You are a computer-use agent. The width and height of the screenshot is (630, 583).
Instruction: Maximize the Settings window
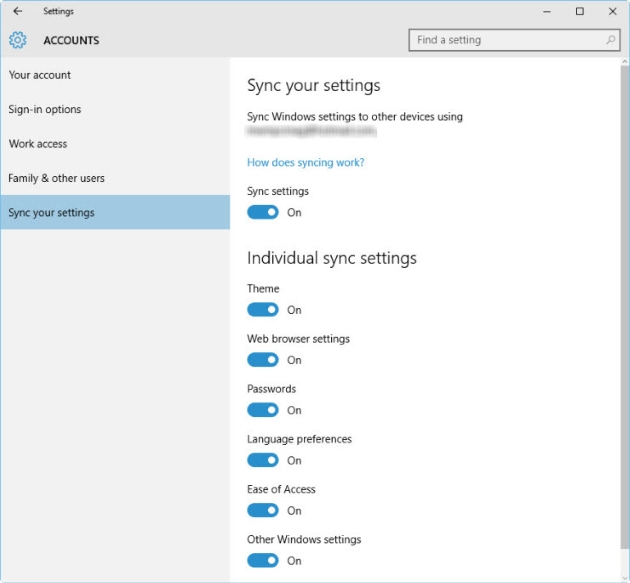[x=579, y=11]
